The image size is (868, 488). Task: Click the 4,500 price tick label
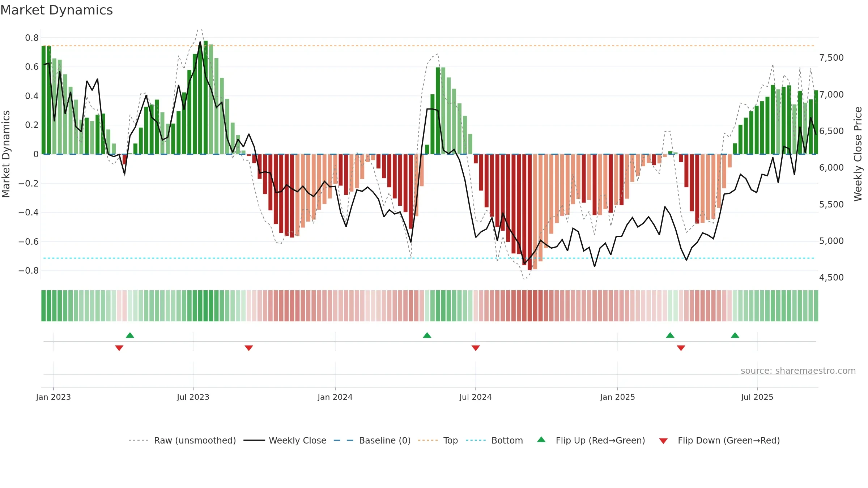pos(831,278)
